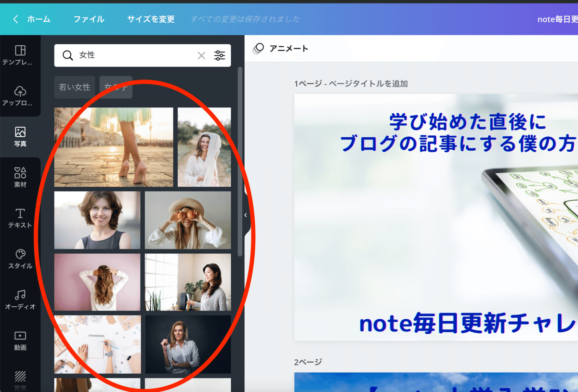Open the 素材 elements tab

pos(20,178)
